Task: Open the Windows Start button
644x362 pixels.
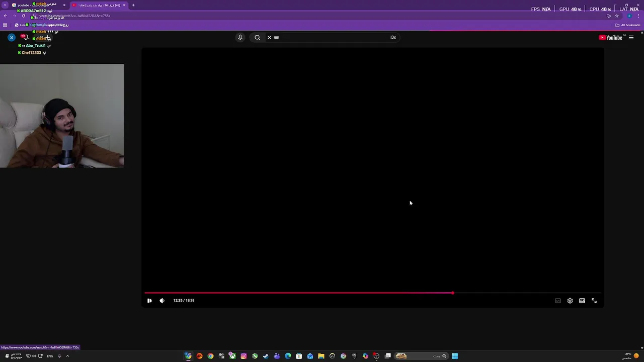Action: [455, 356]
